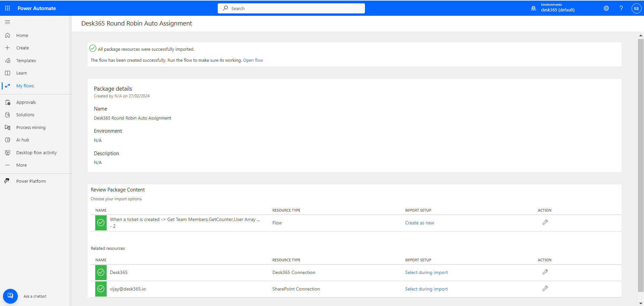The image size is (644, 306).
Task: Go to the Learn section
Action: tap(21, 73)
